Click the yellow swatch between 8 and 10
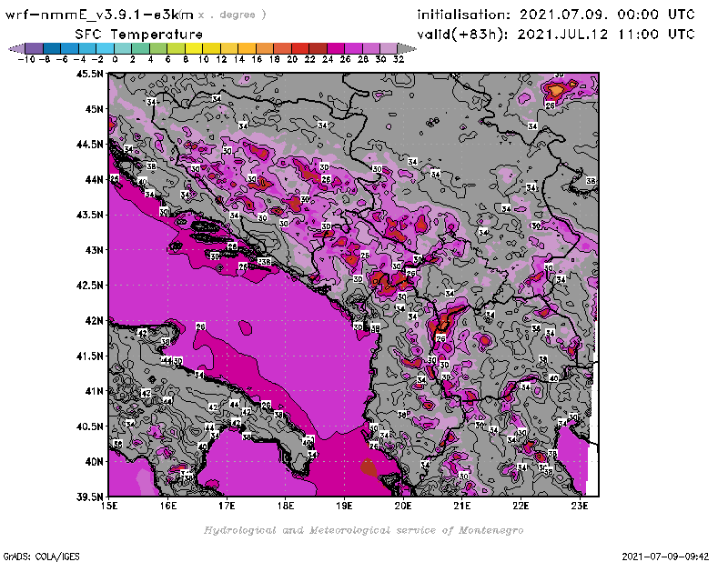This screenshot has height=562, width=728. pos(194,48)
